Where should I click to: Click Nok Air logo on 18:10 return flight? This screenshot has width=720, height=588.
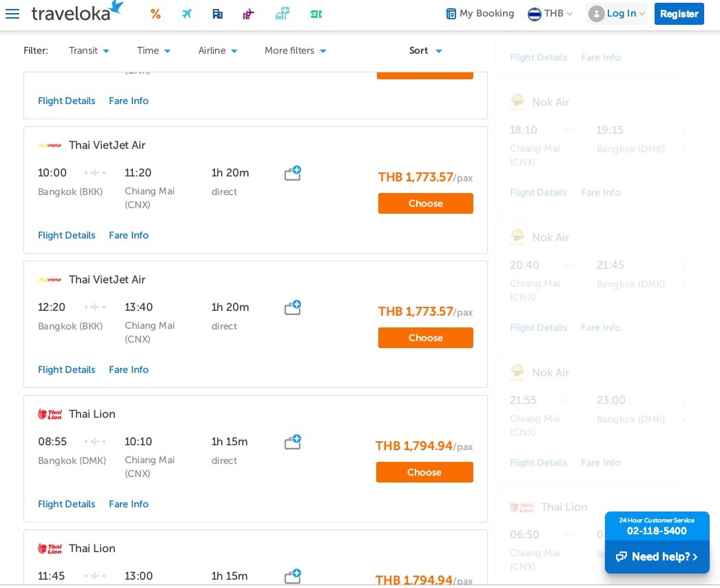pyautogui.click(x=517, y=102)
